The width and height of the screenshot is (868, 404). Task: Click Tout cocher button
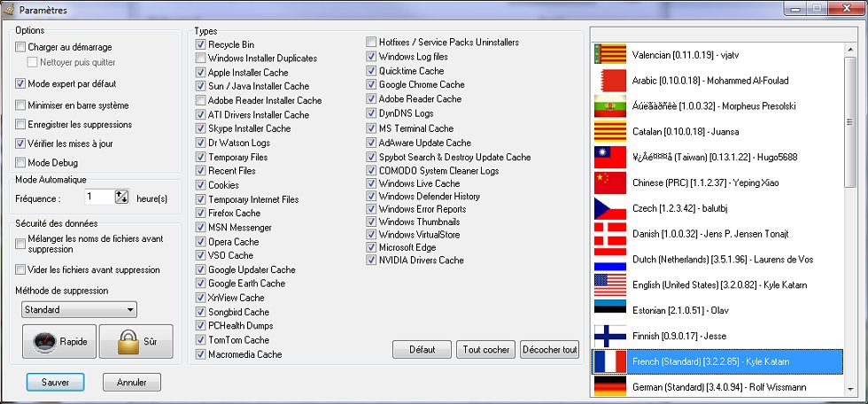[486, 350]
